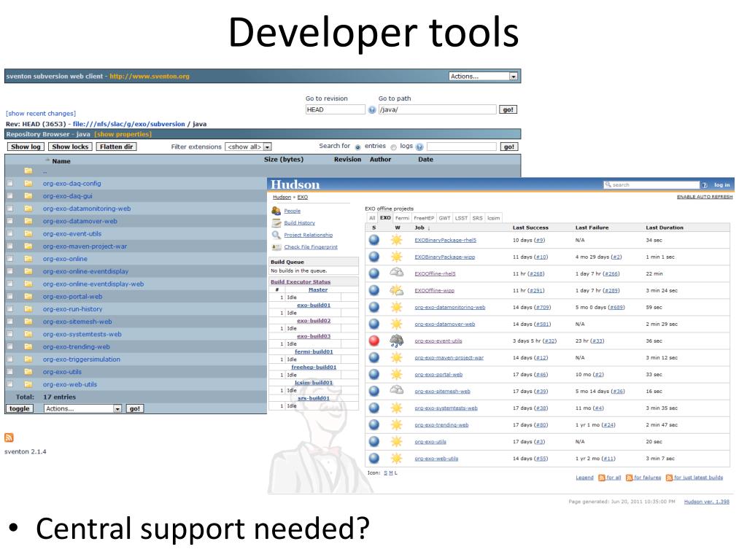The height and width of the screenshot is (560, 747).
Task: Click folder icon for org-exo-utils in sventon
Action: (x=28, y=372)
